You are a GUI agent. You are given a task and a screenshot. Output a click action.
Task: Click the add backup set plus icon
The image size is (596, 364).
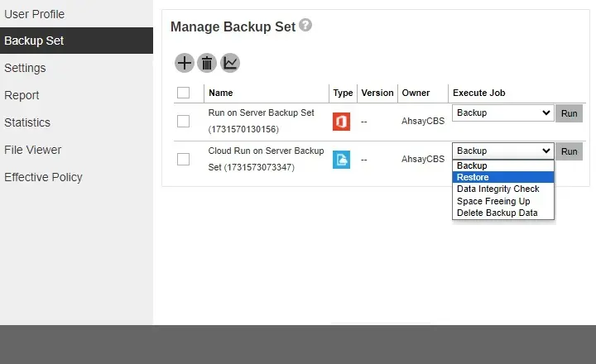[x=184, y=63]
